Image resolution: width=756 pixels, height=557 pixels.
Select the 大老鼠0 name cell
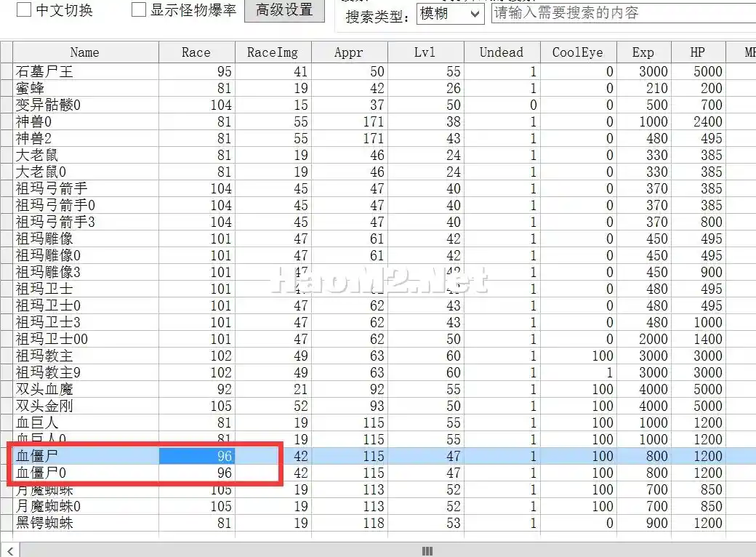pyautogui.click(x=85, y=172)
